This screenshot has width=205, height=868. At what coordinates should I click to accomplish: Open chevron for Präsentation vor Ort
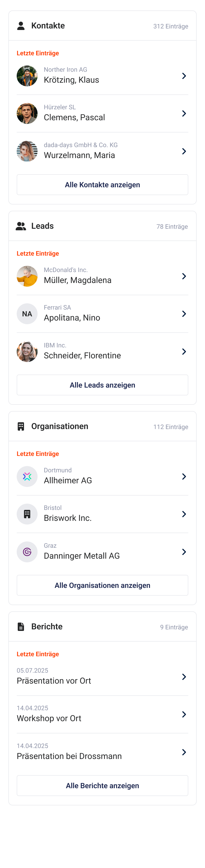[x=184, y=677]
